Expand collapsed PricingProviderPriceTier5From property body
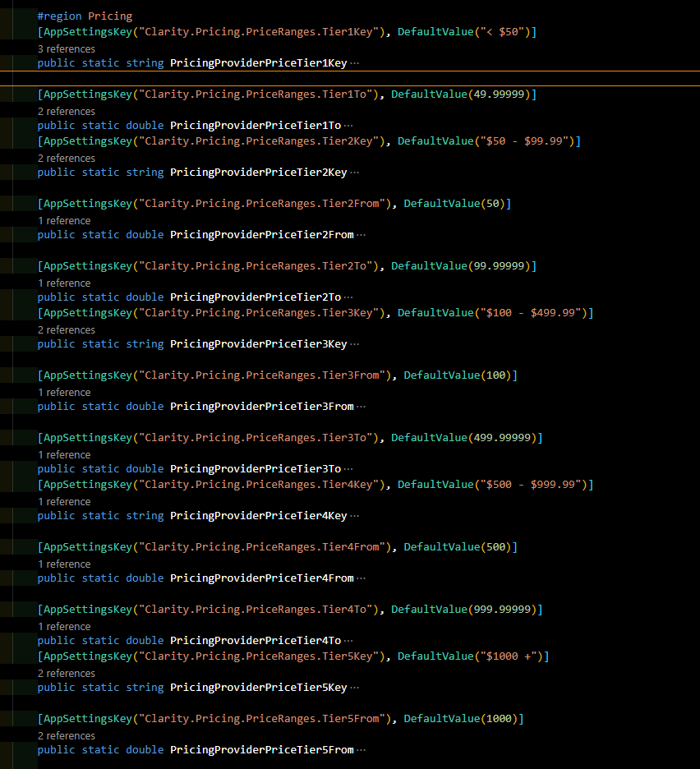Screen dimensions: 700x769 (x=361, y=750)
